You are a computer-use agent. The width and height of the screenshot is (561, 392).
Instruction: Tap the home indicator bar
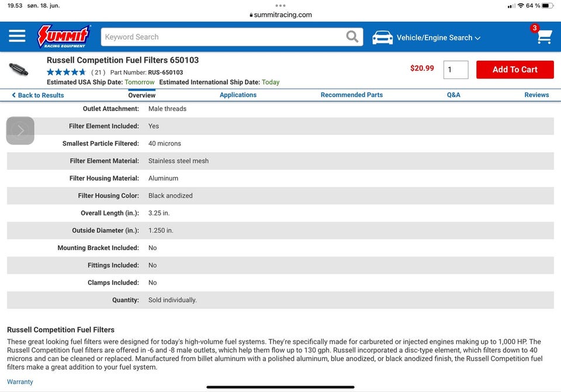coord(280,387)
